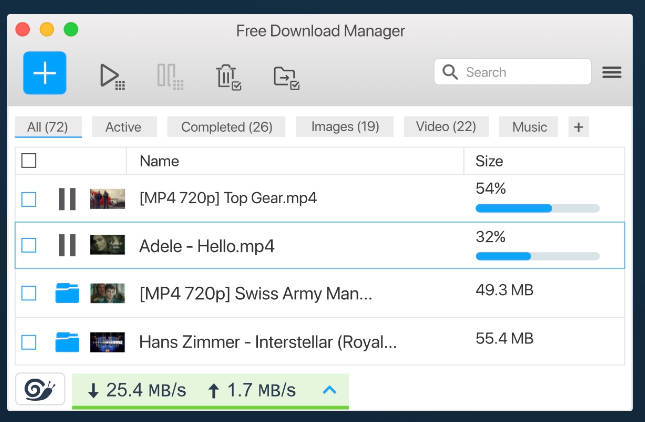Pause the Adele - Hello.mp4 download
645x422 pixels.
67,245
